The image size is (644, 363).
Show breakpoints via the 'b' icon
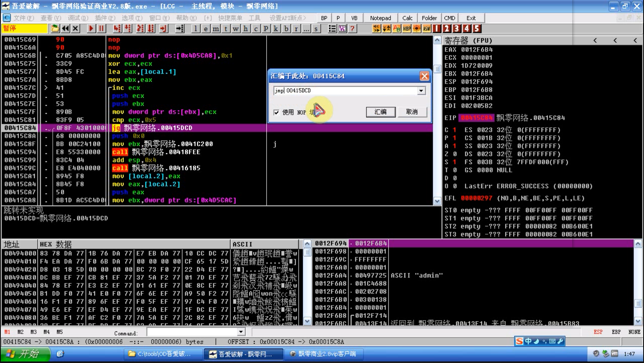[x=286, y=29]
